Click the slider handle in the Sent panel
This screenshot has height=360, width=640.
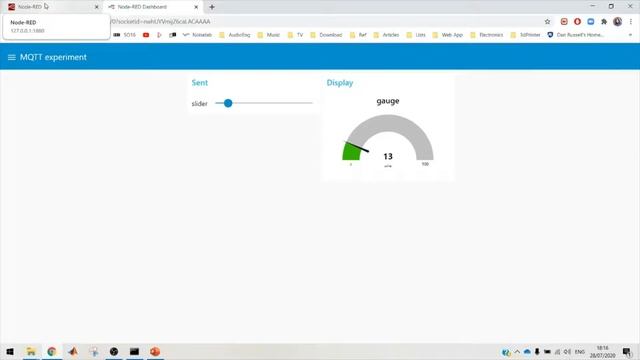point(228,103)
